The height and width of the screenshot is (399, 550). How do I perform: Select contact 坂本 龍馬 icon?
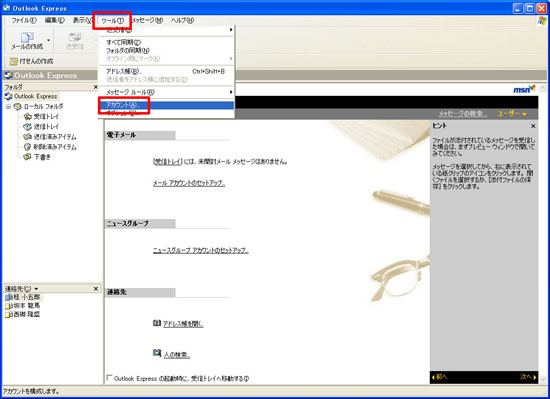pyautogui.click(x=9, y=306)
